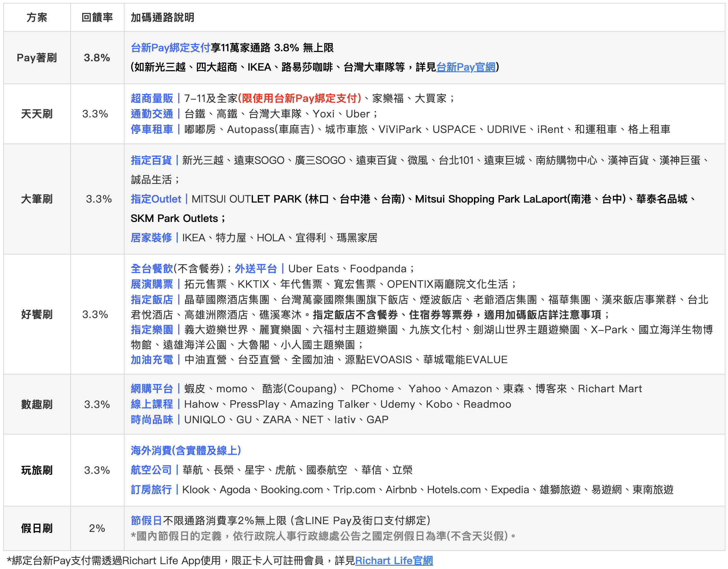
Task: Click the 時尚品味 category label
Action: (x=152, y=420)
